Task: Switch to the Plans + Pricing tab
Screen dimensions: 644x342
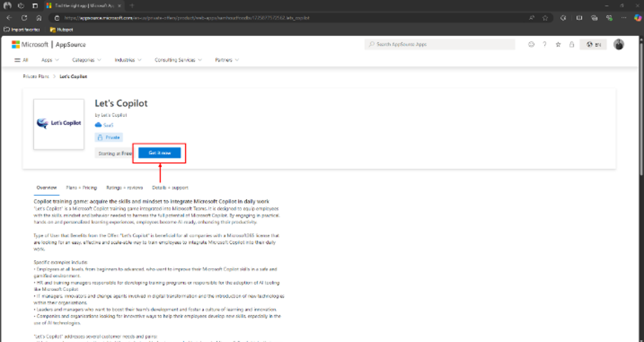Action: tap(81, 187)
